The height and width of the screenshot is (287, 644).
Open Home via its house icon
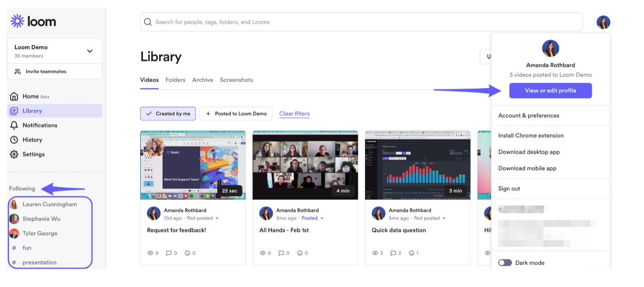[14, 96]
